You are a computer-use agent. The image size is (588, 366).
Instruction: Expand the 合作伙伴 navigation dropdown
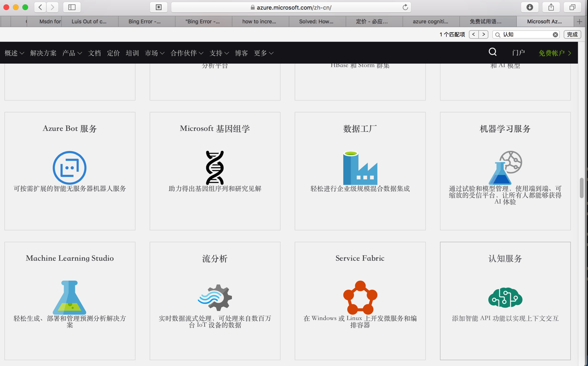click(x=187, y=53)
